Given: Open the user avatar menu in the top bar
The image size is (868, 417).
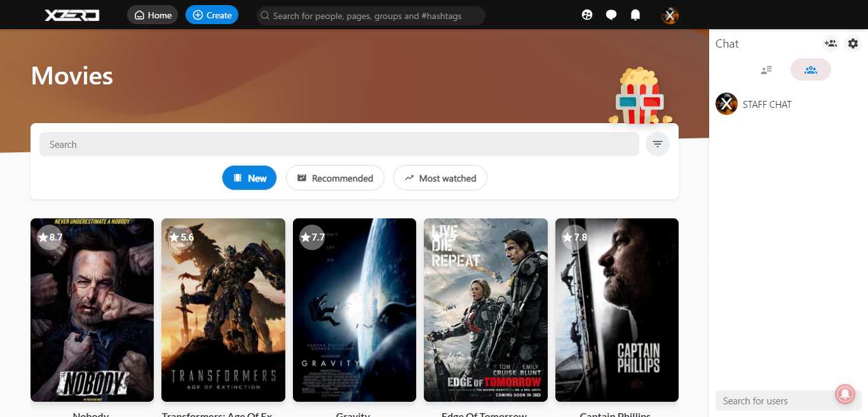Looking at the screenshot, I should (x=670, y=15).
